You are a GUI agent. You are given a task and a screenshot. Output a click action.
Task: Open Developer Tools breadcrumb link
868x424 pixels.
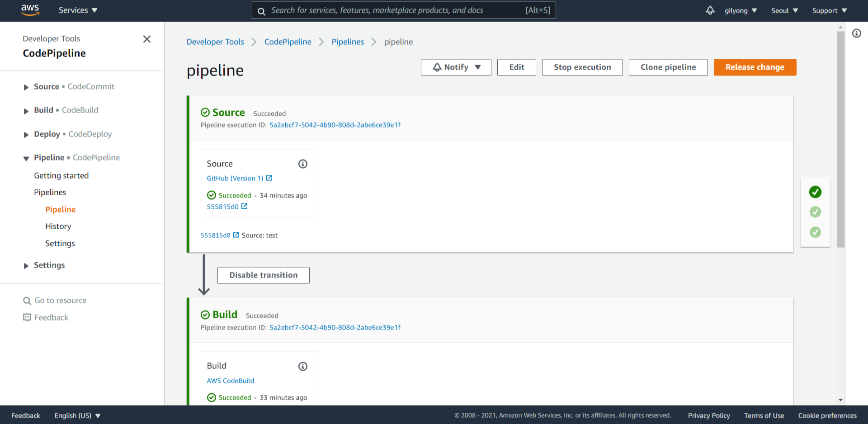point(215,42)
